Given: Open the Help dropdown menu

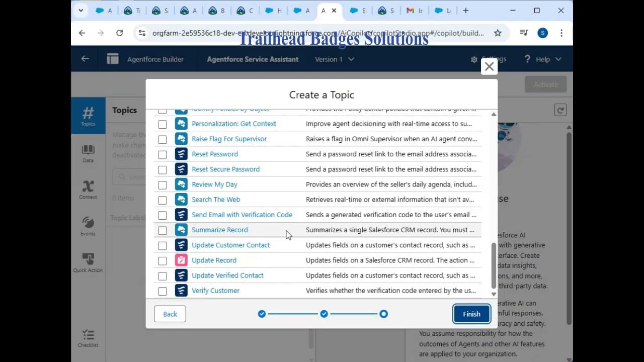Looking at the screenshot, I should [x=542, y=59].
